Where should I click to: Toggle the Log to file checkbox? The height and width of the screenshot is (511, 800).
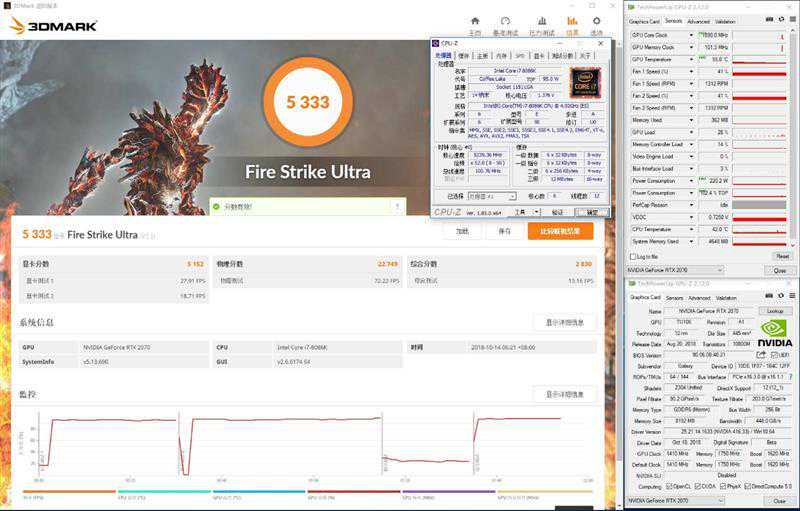632,256
